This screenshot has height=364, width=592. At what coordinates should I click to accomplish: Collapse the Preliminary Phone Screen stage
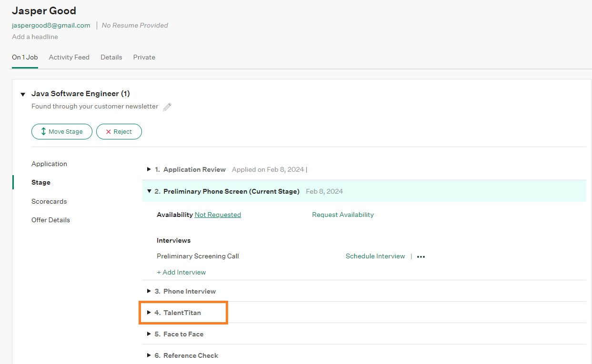pyautogui.click(x=149, y=191)
